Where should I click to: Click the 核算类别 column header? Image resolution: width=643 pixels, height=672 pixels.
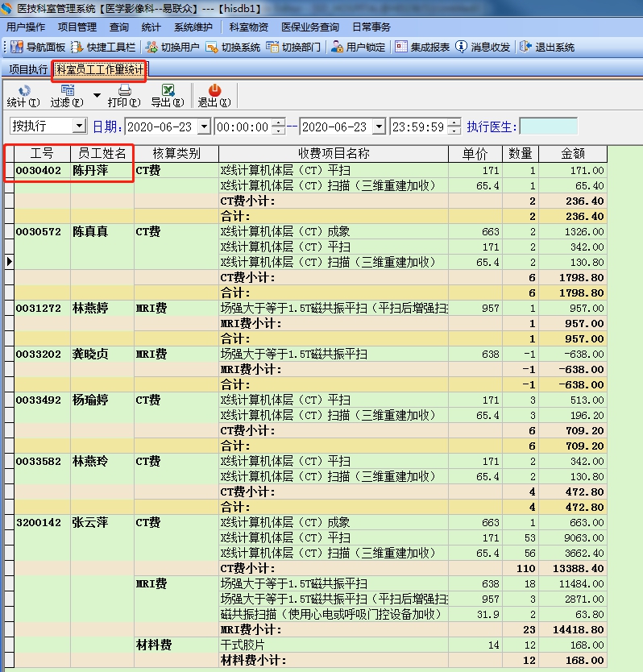point(176,153)
